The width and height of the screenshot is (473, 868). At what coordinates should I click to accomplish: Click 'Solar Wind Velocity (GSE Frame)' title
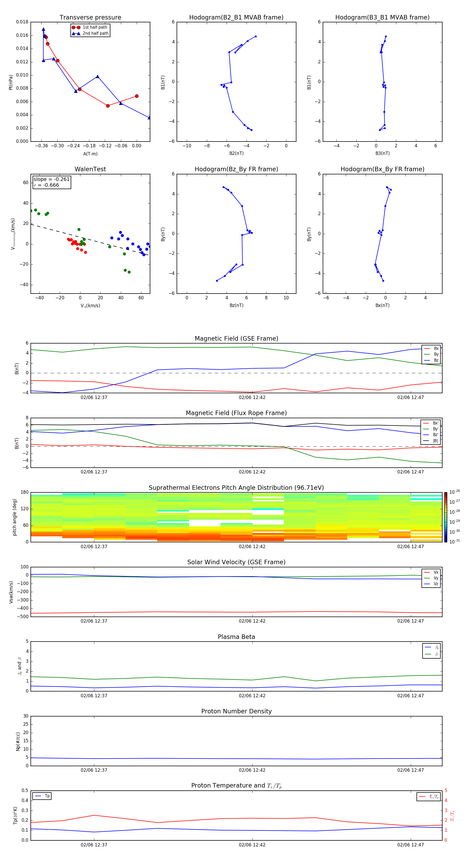coord(236,562)
